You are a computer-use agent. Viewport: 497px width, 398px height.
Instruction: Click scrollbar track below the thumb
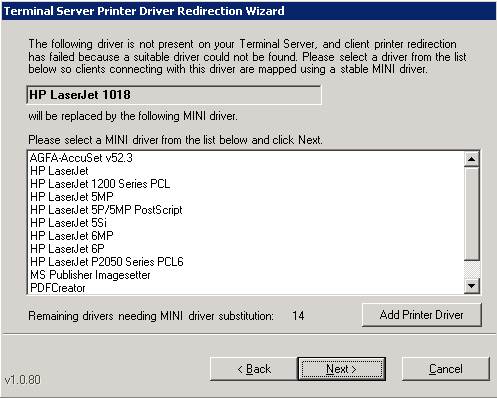(x=472, y=269)
